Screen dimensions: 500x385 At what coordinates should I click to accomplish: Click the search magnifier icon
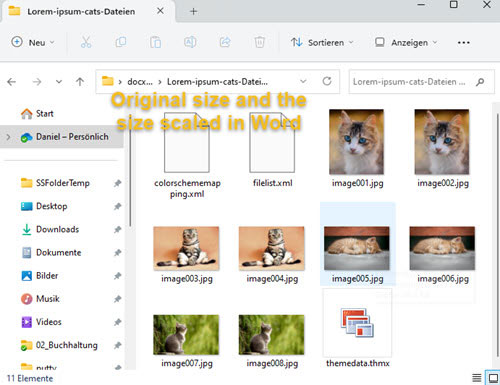(480, 82)
